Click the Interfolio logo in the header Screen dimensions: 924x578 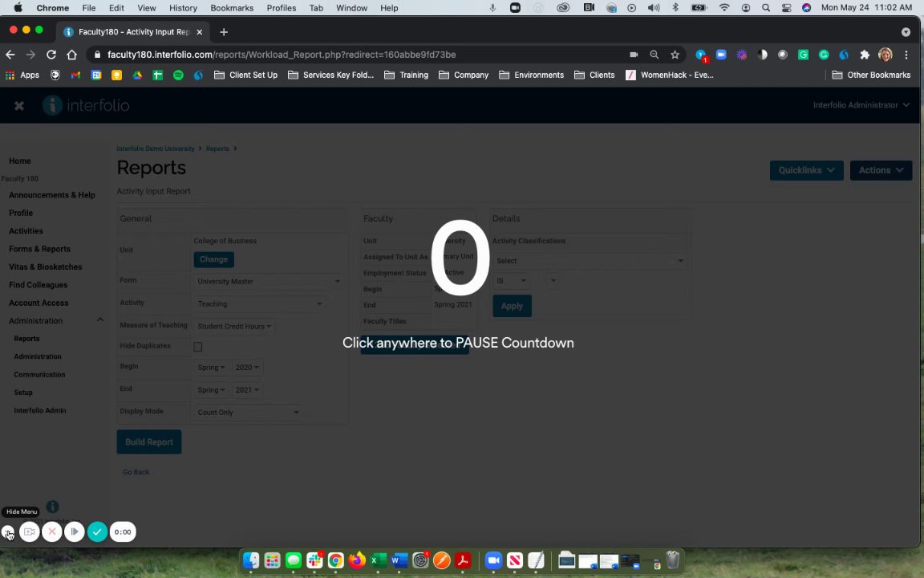pyautogui.click(x=86, y=106)
